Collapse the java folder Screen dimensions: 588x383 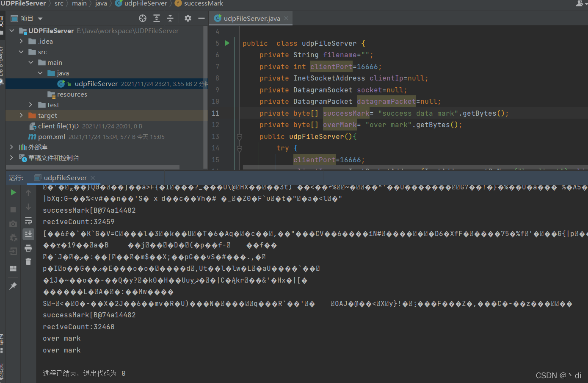[40, 73]
